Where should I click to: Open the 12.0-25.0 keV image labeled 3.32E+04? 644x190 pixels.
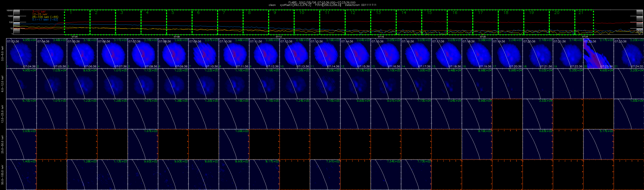(538, 114)
